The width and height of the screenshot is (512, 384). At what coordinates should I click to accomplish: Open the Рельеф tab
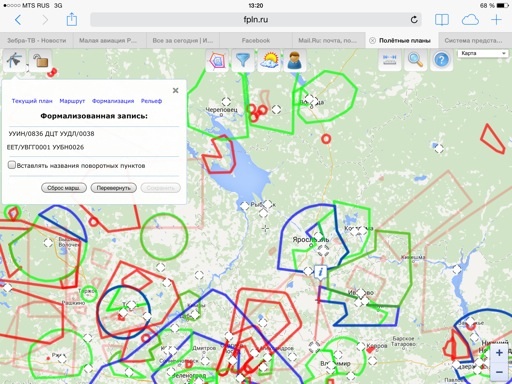[x=151, y=101]
